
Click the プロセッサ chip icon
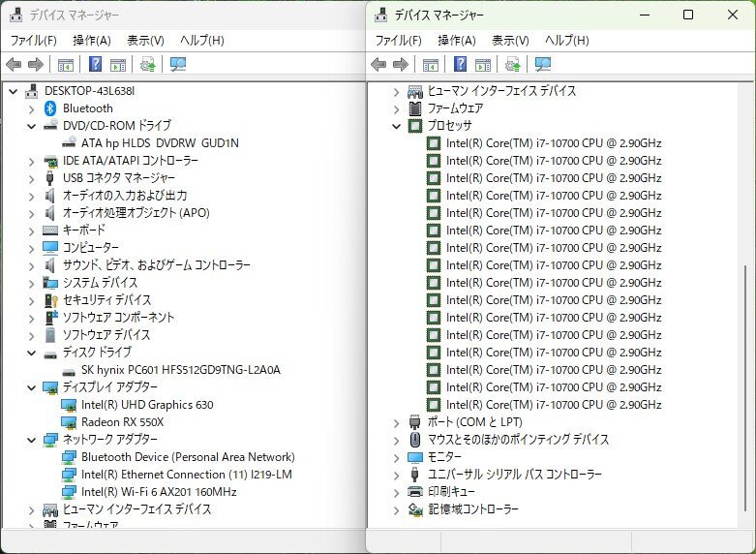pyautogui.click(x=415, y=126)
